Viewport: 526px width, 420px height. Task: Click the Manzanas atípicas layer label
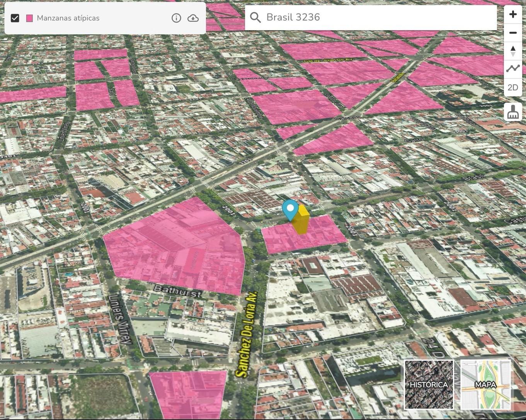(68, 18)
